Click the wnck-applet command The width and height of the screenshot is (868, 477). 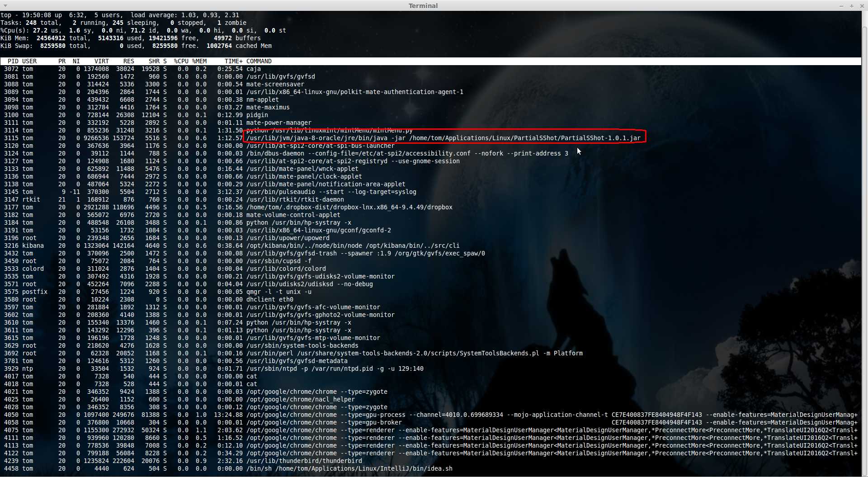pos(302,169)
